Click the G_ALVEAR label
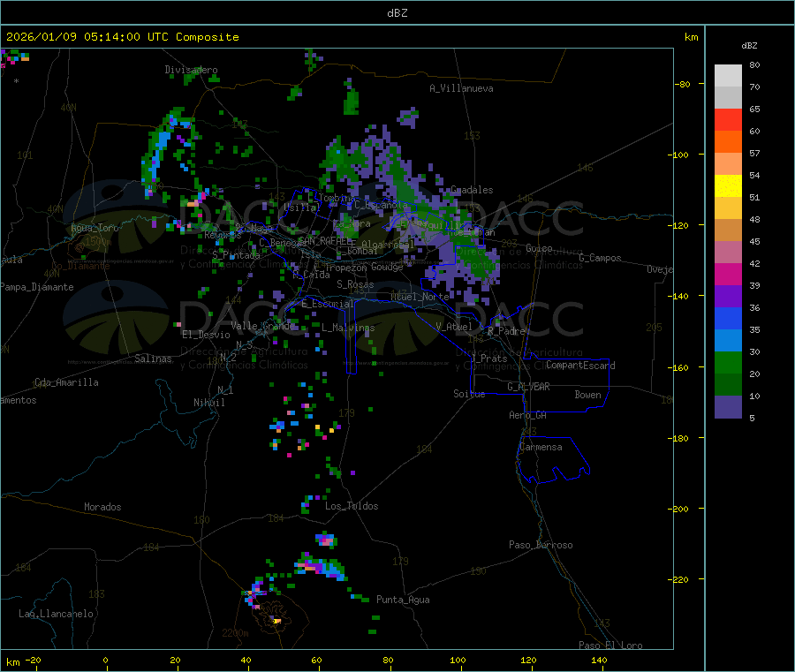Screen dimensions: 795x672 528,387
